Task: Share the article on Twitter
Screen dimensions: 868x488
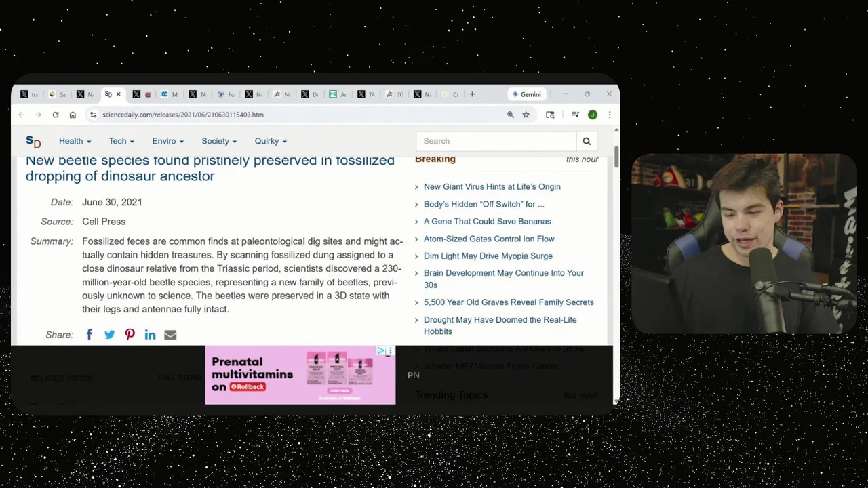Action: [x=110, y=334]
